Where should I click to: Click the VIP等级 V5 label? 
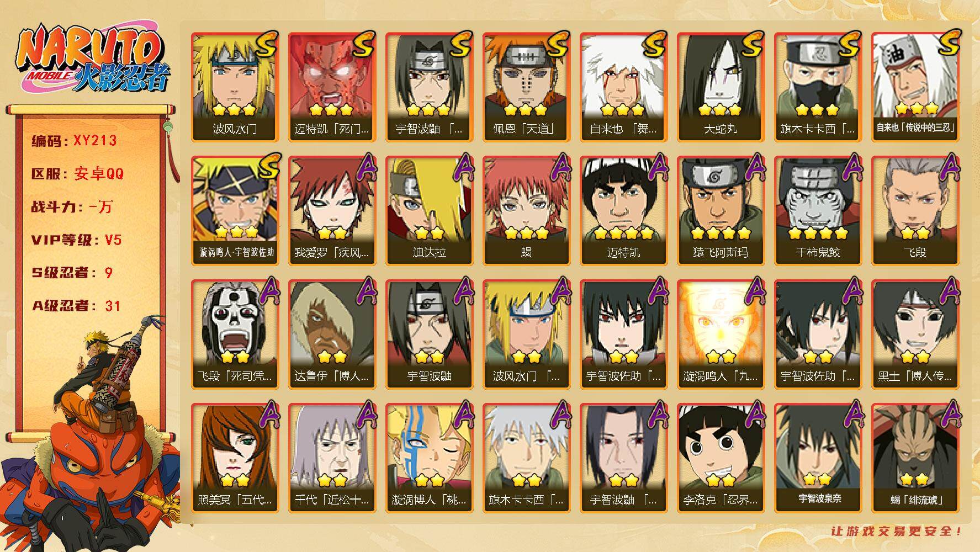(x=76, y=240)
